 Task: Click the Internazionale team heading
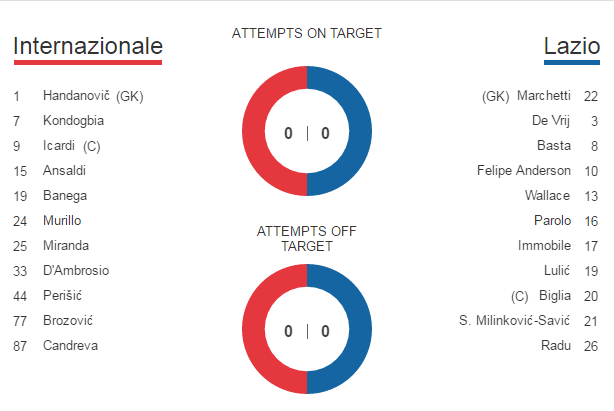click(87, 46)
